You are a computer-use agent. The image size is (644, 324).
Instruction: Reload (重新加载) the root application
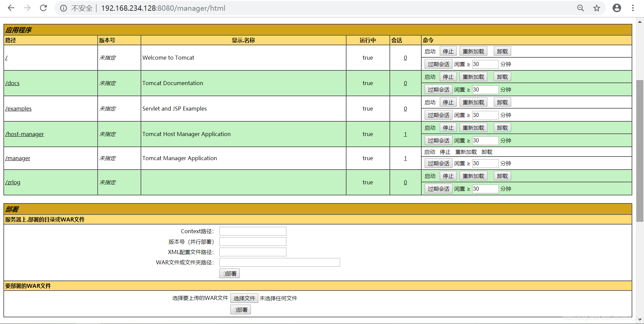pyautogui.click(x=473, y=51)
